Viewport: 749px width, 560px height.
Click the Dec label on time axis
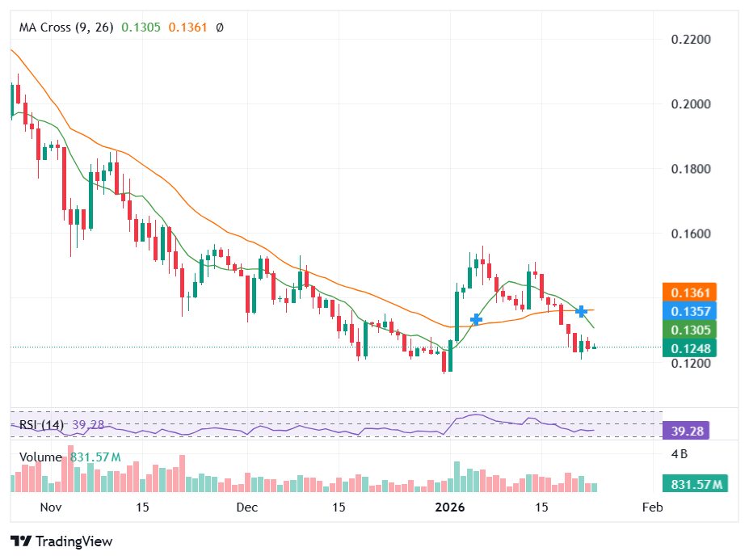(x=246, y=507)
